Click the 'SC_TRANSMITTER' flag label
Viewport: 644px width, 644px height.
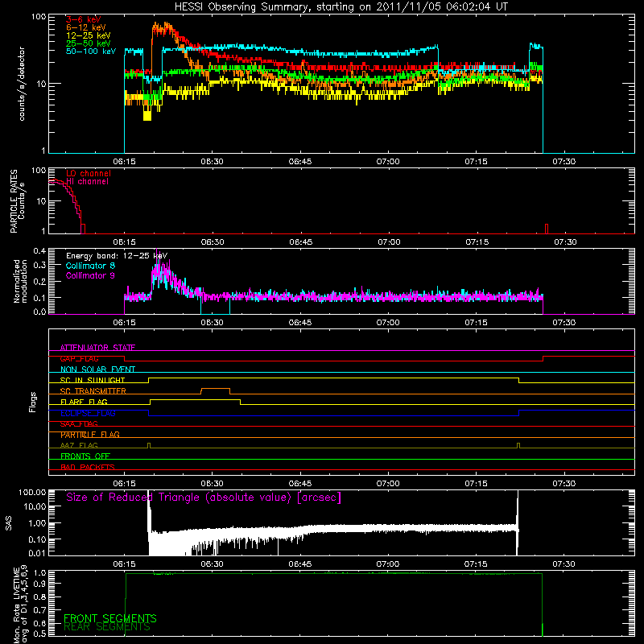pos(93,391)
